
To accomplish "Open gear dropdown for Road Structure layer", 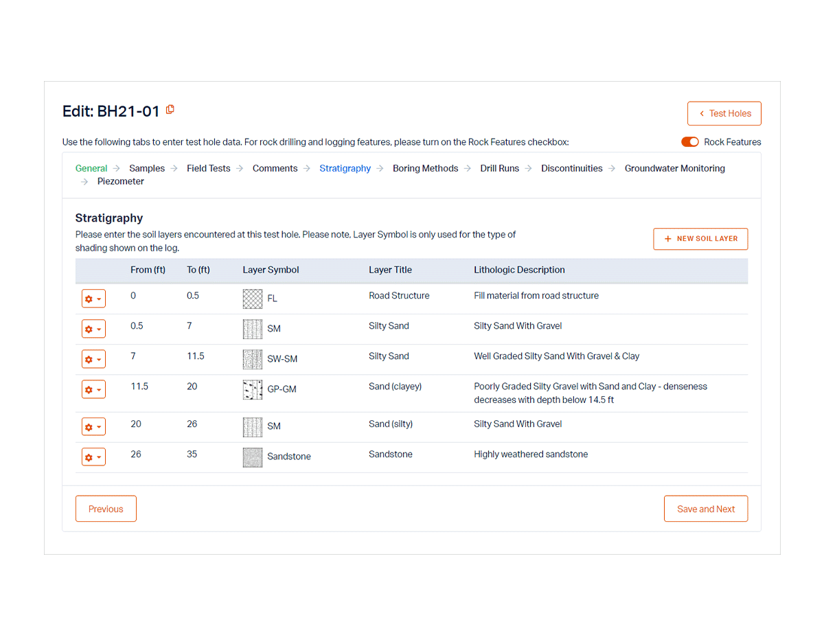I will pyautogui.click(x=93, y=299).
